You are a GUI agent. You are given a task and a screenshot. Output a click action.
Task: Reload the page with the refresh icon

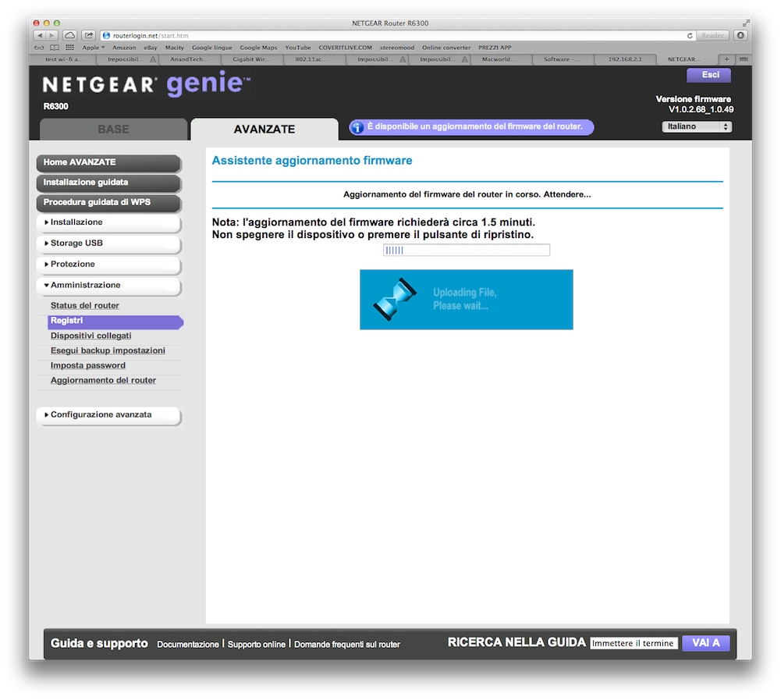tap(690, 35)
